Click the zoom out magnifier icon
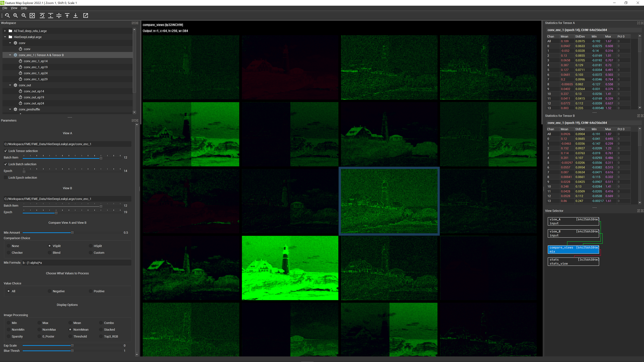 tap(24, 16)
